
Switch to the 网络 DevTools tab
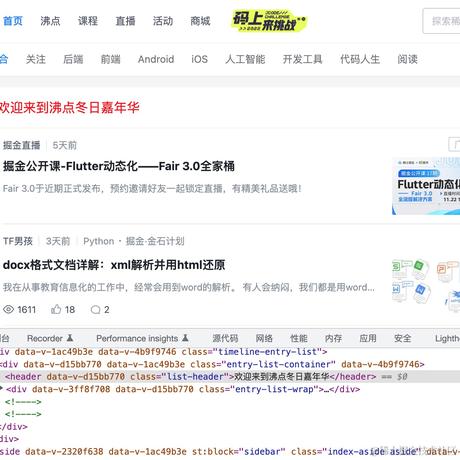point(264,338)
